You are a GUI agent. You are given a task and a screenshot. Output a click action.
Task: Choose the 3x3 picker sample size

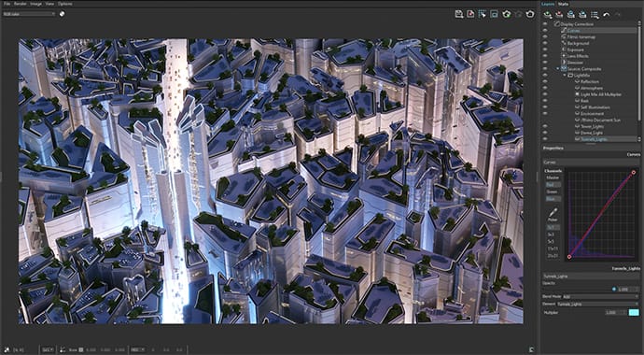[553, 234]
